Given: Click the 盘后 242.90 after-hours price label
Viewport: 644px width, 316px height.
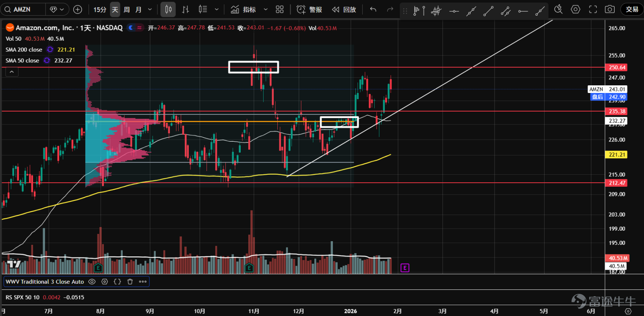Looking at the screenshot, I should coord(609,97).
